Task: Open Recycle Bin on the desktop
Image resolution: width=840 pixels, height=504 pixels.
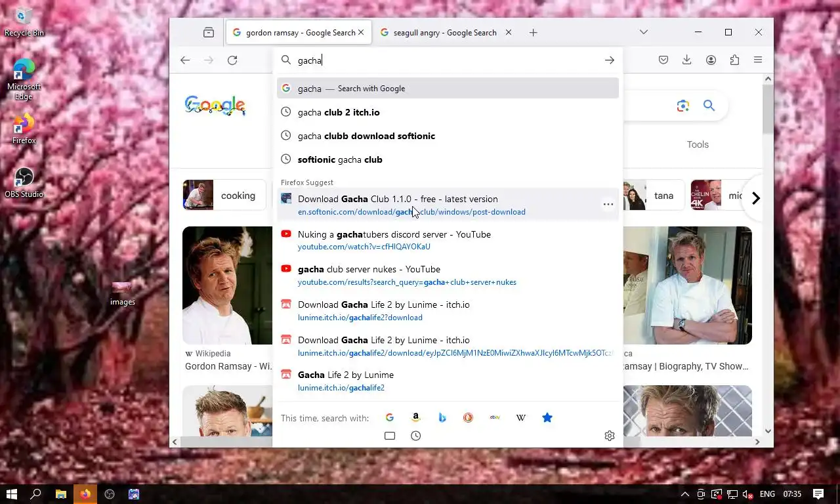Action: (x=24, y=22)
